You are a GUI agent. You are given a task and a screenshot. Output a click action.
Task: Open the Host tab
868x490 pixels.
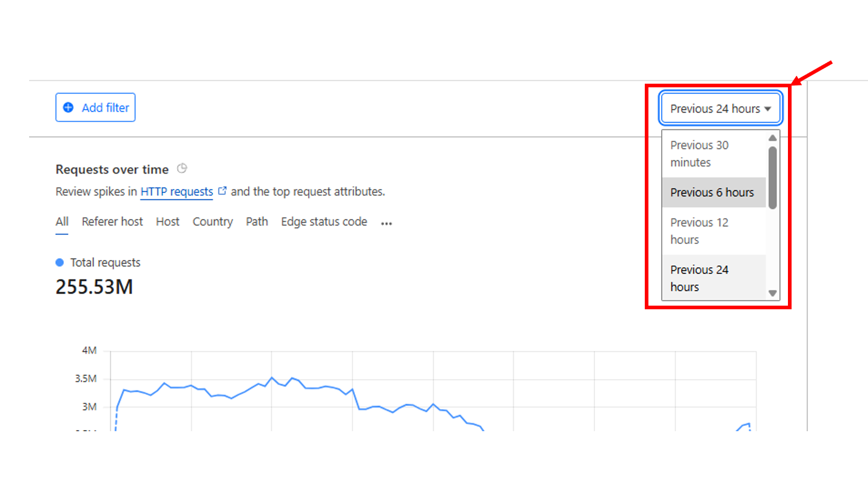click(167, 222)
